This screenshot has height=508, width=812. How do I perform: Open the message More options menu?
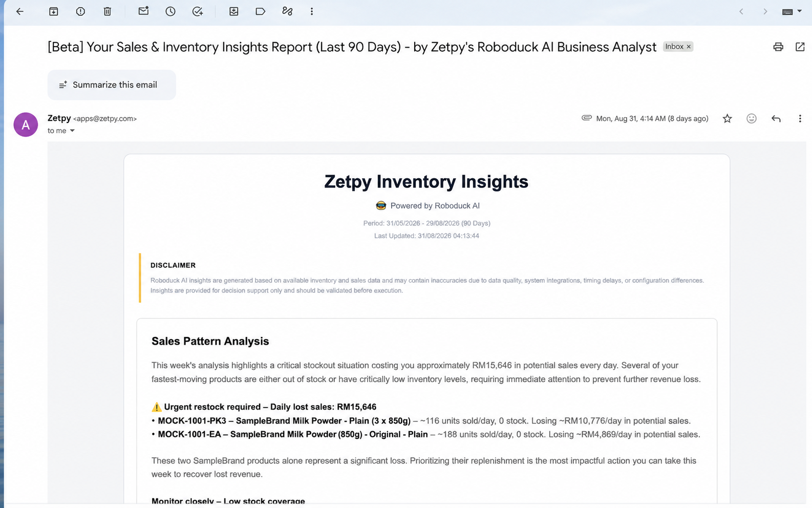800,119
